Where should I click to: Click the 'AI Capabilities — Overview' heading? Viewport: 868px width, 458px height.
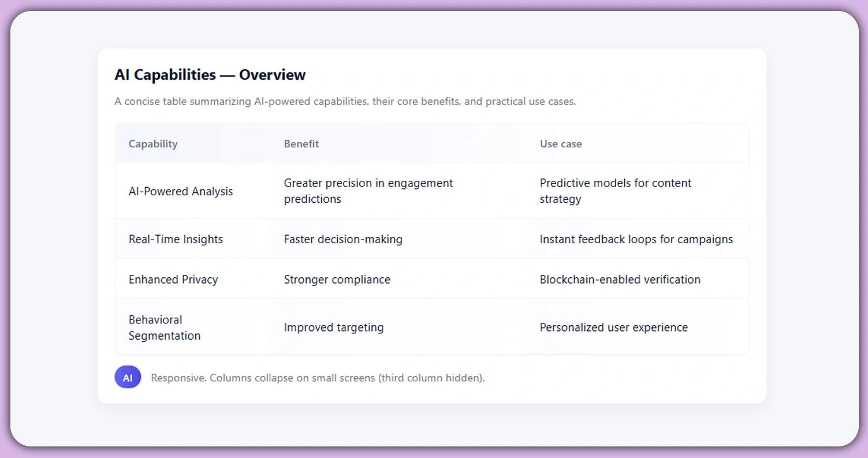coord(210,75)
